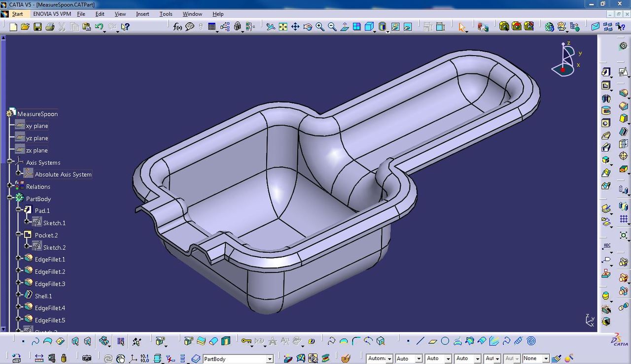This screenshot has height=364, width=631.
Task: Collapse the Pad.1 node
Action: click(19, 210)
